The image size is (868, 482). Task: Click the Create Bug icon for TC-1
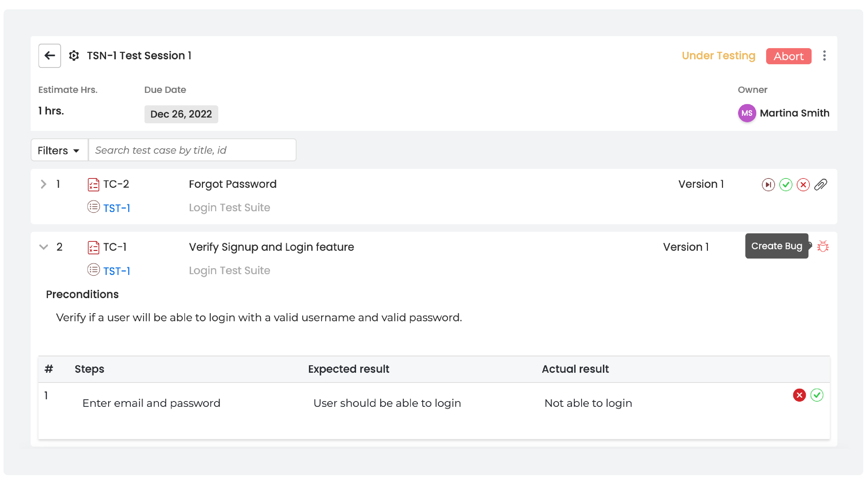click(x=823, y=246)
